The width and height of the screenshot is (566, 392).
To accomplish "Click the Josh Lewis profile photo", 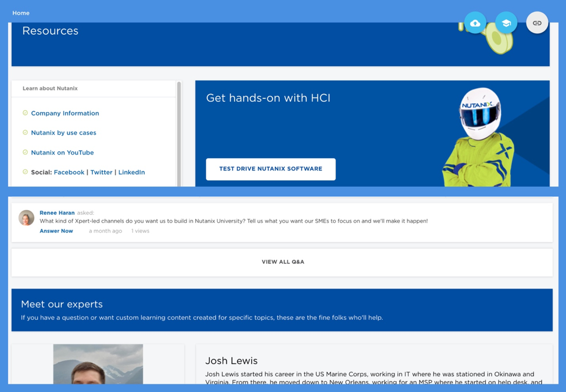I will (x=98, y=364).
